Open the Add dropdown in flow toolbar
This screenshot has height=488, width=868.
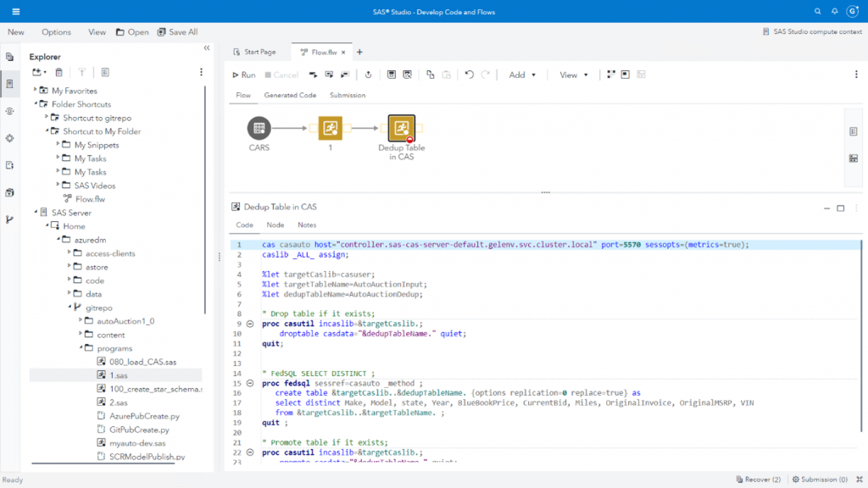(522, 75)
